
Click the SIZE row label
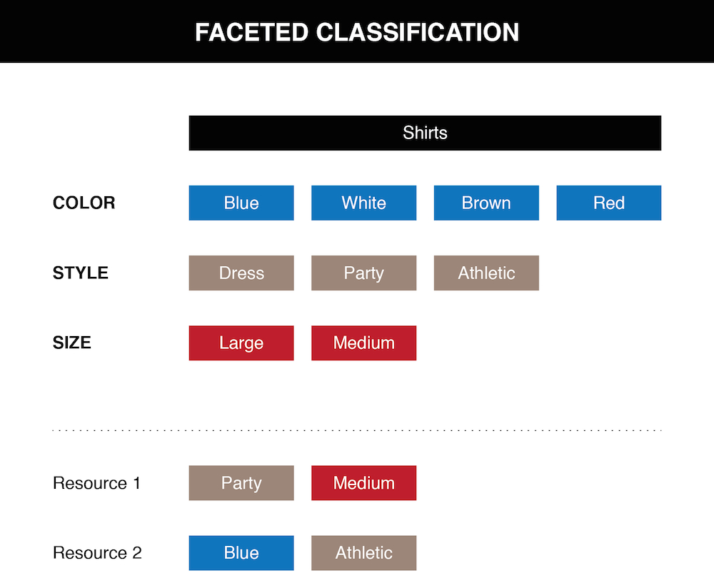click(72, 343)
